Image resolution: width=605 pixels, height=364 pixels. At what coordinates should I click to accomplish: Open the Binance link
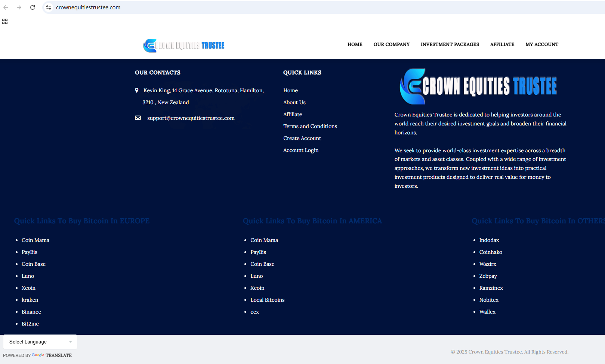pos(31,312)
